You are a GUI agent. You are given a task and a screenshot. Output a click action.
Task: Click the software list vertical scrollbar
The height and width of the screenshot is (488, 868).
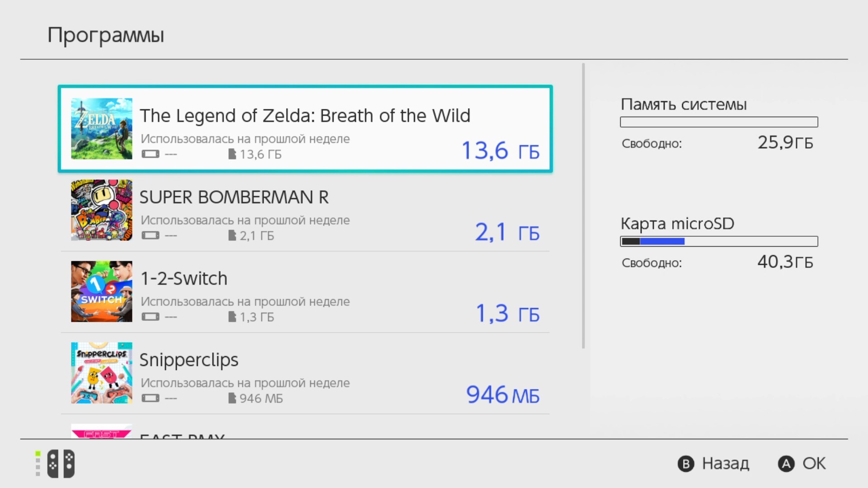pyautogui.click(x=583, y=206)
